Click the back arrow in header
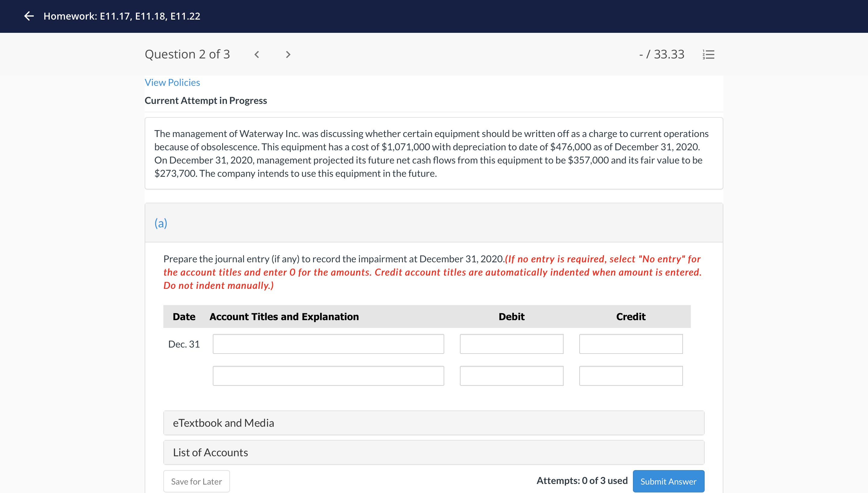This screenshot has height=493, width=868. (29, 16)
